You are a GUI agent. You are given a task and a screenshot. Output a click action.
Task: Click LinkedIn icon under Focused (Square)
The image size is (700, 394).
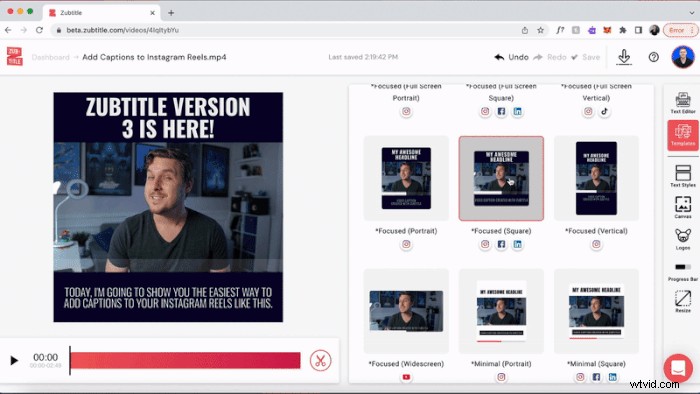coord(517,244)
